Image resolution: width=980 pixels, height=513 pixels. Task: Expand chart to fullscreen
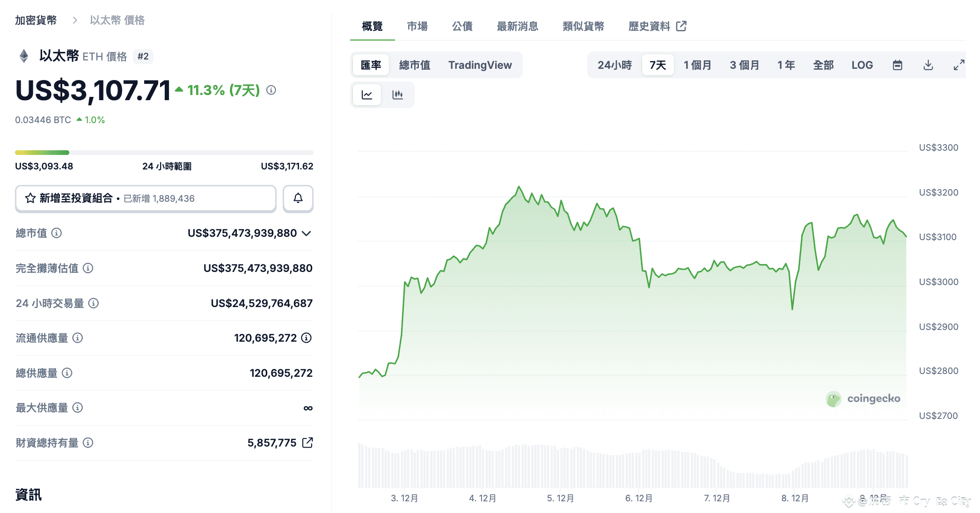tap(959, 65)
